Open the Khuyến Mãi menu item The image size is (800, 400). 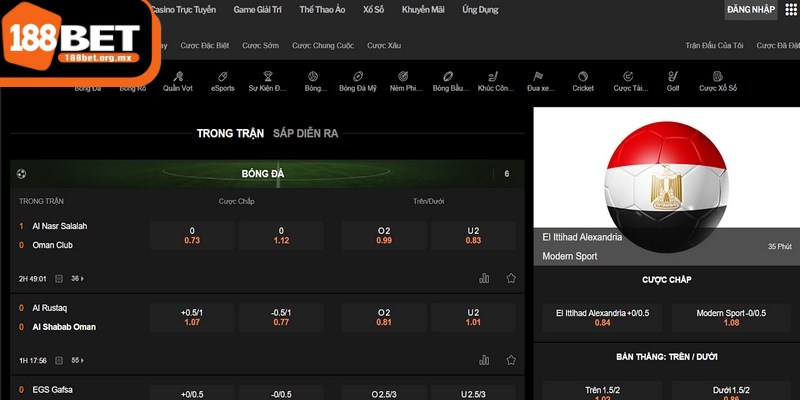tap(422, 9)
